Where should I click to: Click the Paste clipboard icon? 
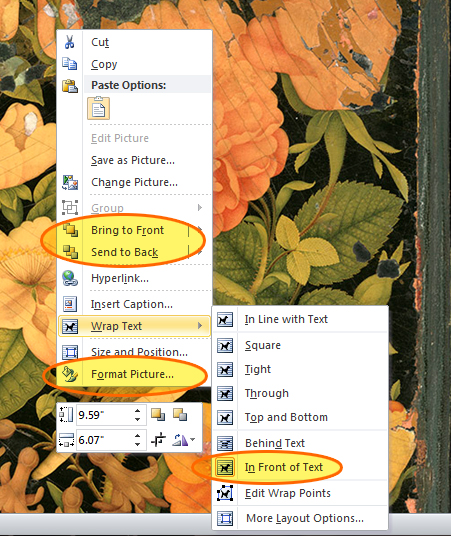click(x=69, y=86)
